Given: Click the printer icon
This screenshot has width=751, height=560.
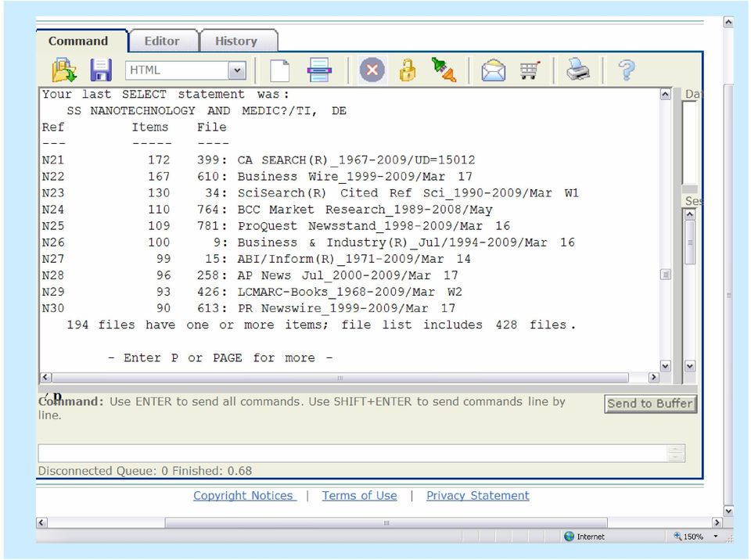Looking at the screenshot, I should point(578,70).
